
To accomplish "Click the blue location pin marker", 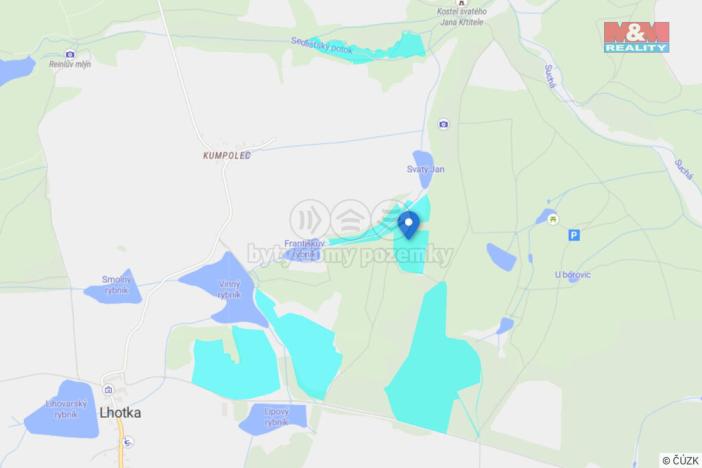I will pos(408,225).
